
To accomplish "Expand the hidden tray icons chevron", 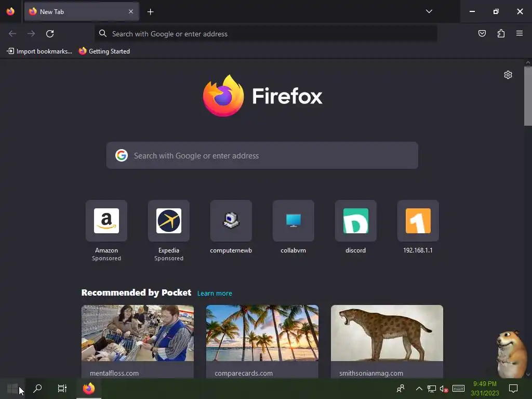I will pyautogui.click(x=419, y=389).
